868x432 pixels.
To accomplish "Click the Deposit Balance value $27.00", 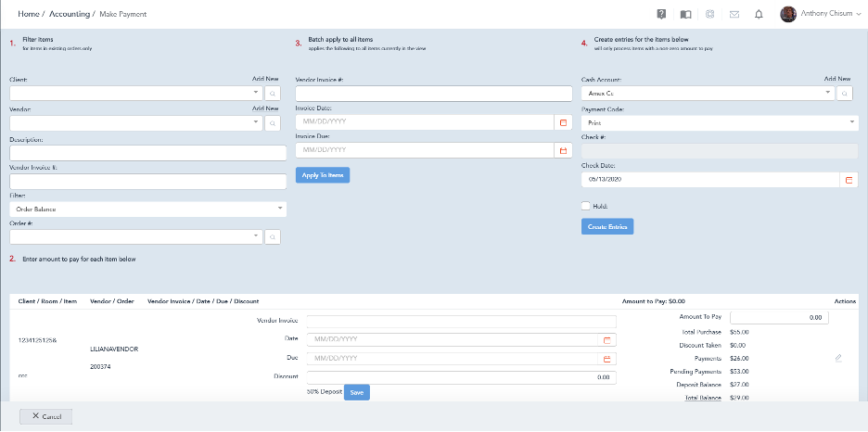I will (740, 385).
